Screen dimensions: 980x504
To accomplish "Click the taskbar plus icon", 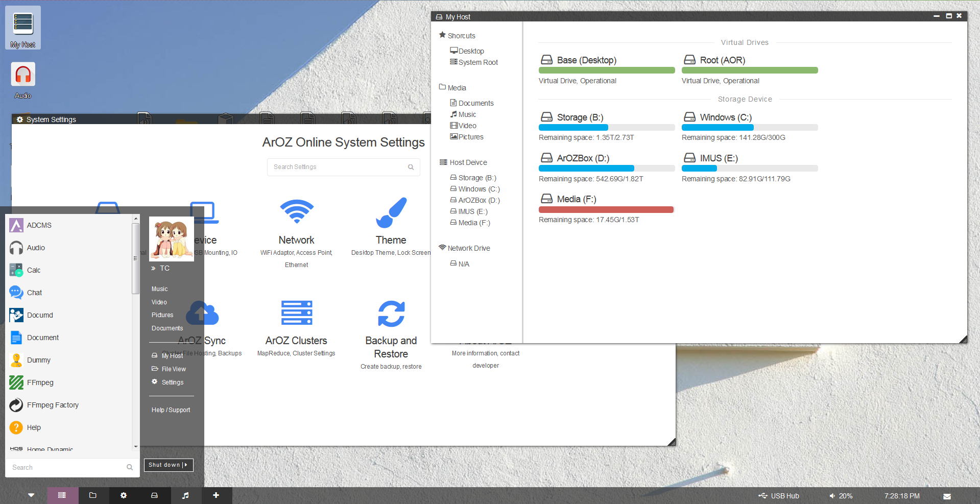I will tap(216, 495).
